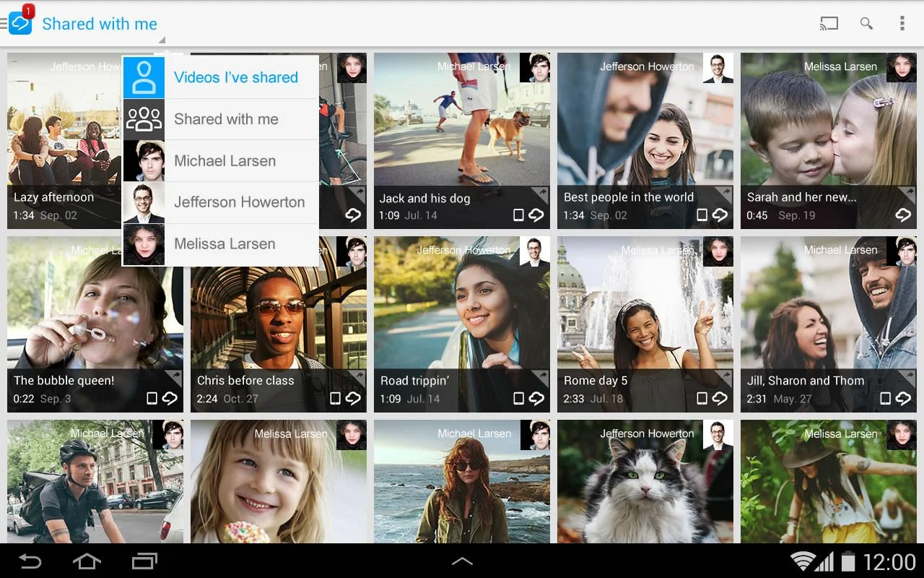Select Videos I've shared from the menu
The width and height of the screenshot is (924, 578).
[x=236, y=77]
